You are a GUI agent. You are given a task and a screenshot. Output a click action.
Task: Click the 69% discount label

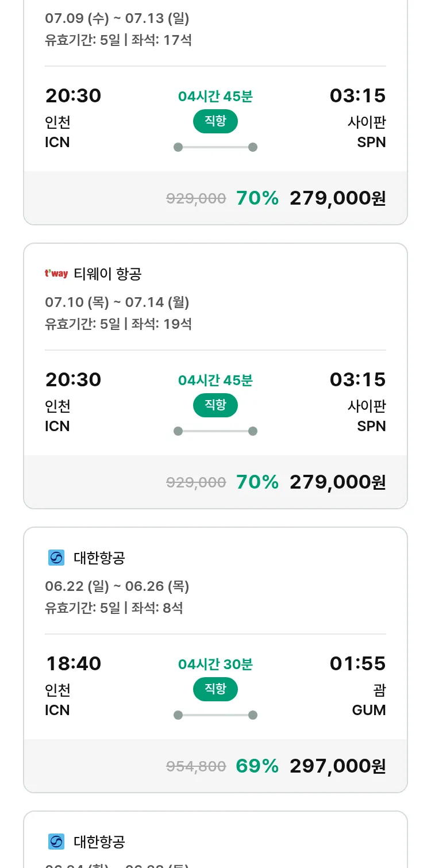pyautogui.click(x=257, y=766)
